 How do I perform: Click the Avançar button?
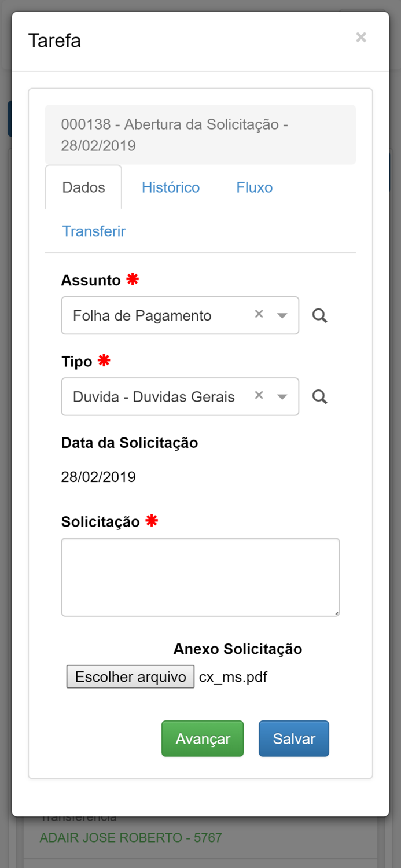202,738
